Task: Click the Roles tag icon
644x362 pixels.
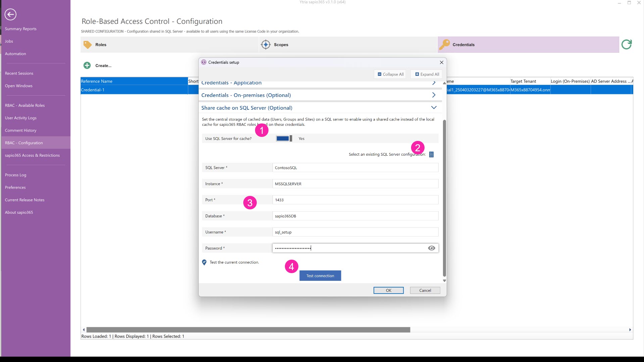Action: (88, 45)
